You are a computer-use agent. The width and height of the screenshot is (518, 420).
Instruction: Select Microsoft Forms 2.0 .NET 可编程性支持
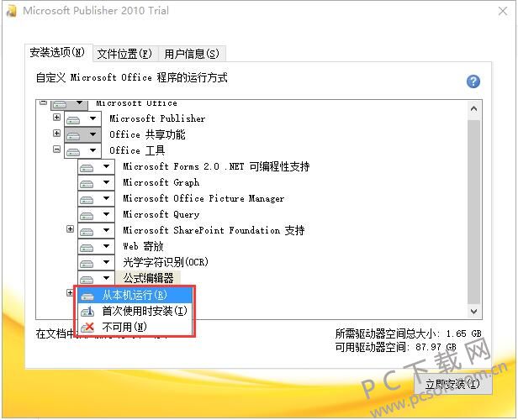216,166
